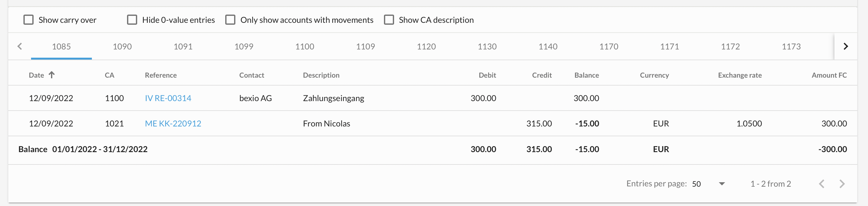This screenshot has height=206, width=868.
Task: Go to previous page of entries
Action: pyautogui.click(x=821, y=184)
